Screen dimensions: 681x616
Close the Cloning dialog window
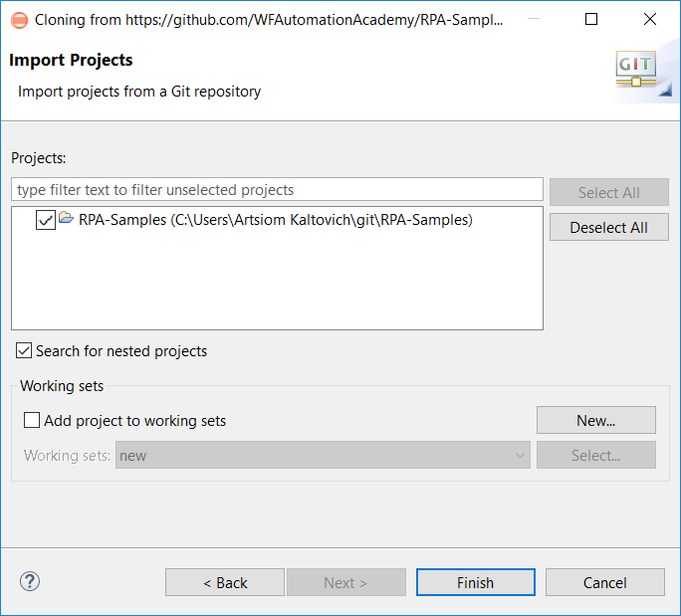(x=650, y=19)
